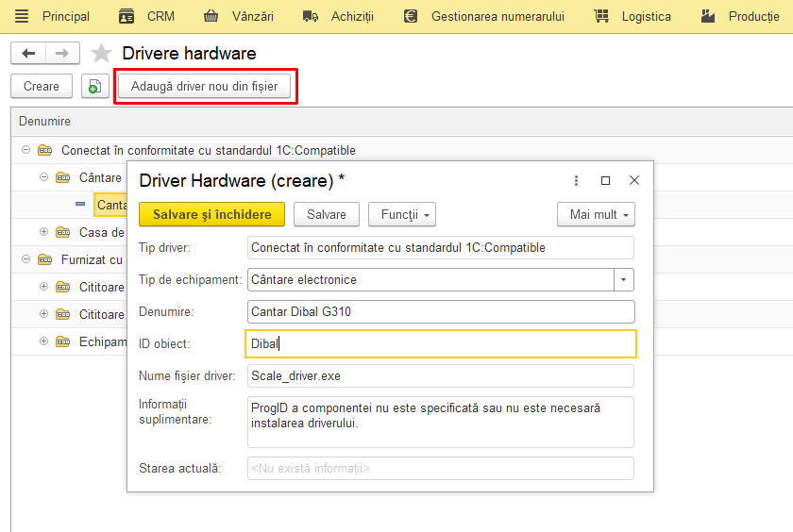Click folder icon of Casa de row
The height and width of the screenshot is (532, 793).
[62, 232]
